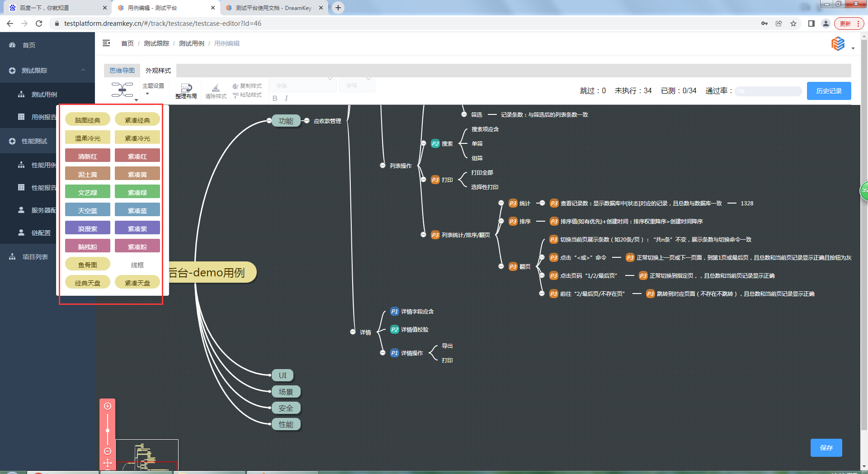Select the 天空蓝 theme swatch
Screen dimensions: 868x474
click(88, 210)
